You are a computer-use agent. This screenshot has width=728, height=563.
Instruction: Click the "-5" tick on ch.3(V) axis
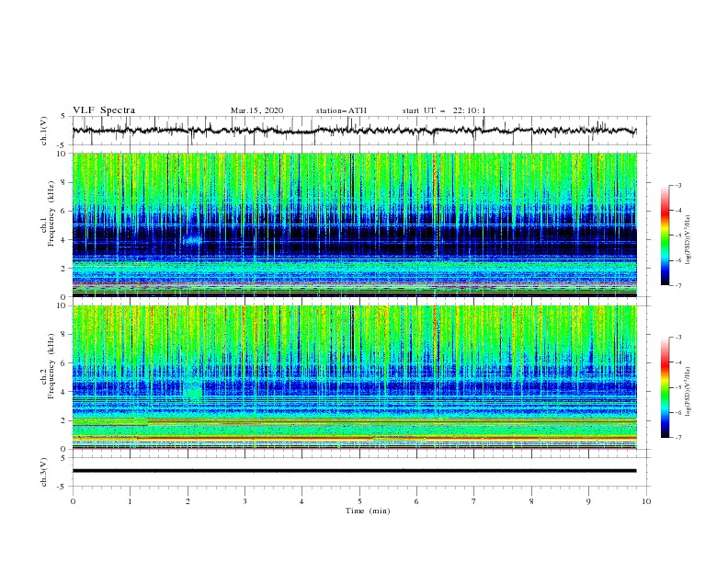[x=63, y=487]
